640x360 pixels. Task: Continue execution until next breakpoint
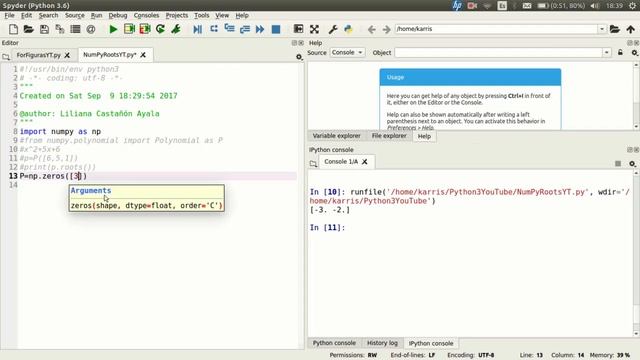click(260, 29)
